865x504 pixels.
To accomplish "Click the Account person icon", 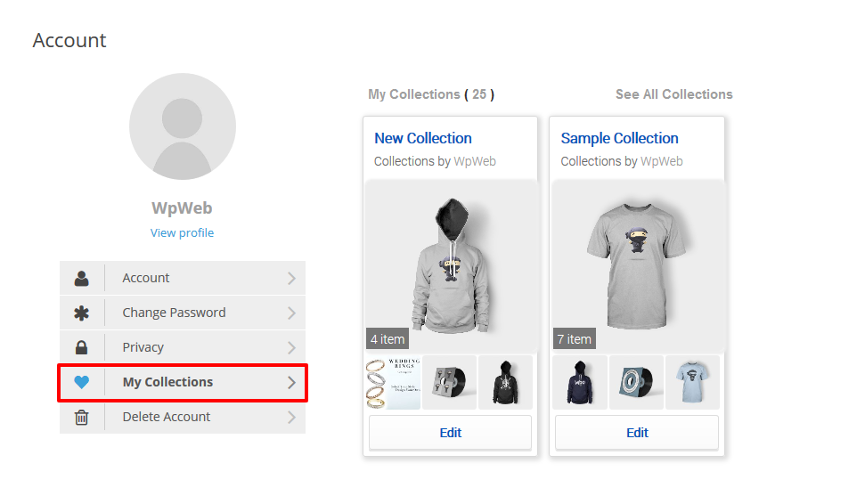I will point(82,278).
